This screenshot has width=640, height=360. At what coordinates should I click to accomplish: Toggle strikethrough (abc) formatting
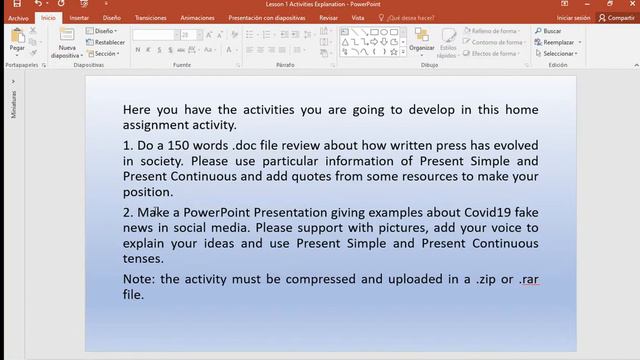click(180, 50)
